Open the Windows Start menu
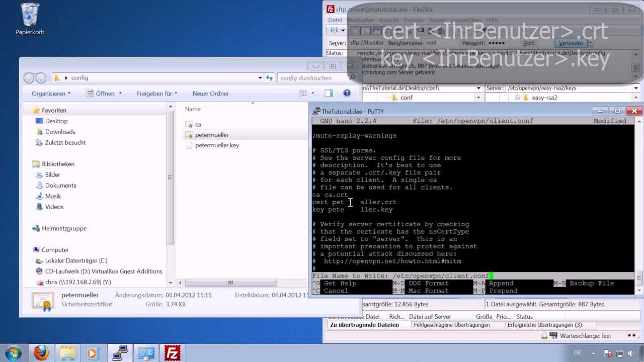 point(13,353)
